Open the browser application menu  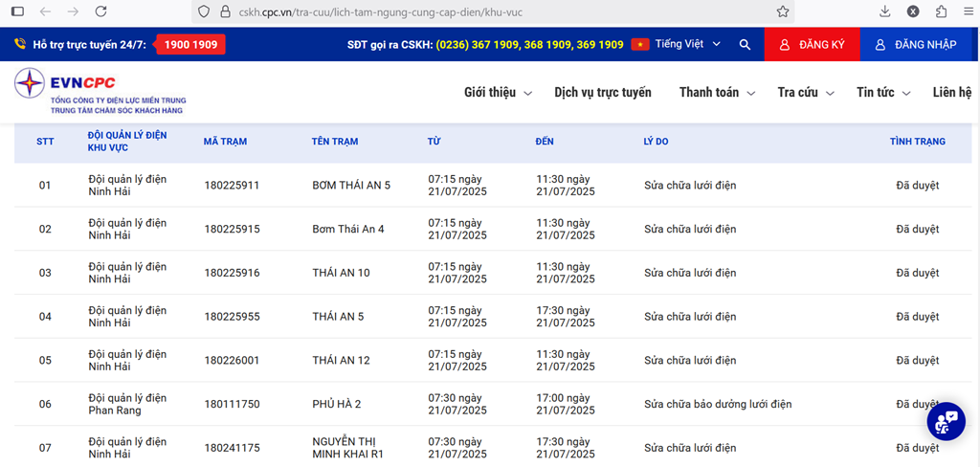[968, 11]
